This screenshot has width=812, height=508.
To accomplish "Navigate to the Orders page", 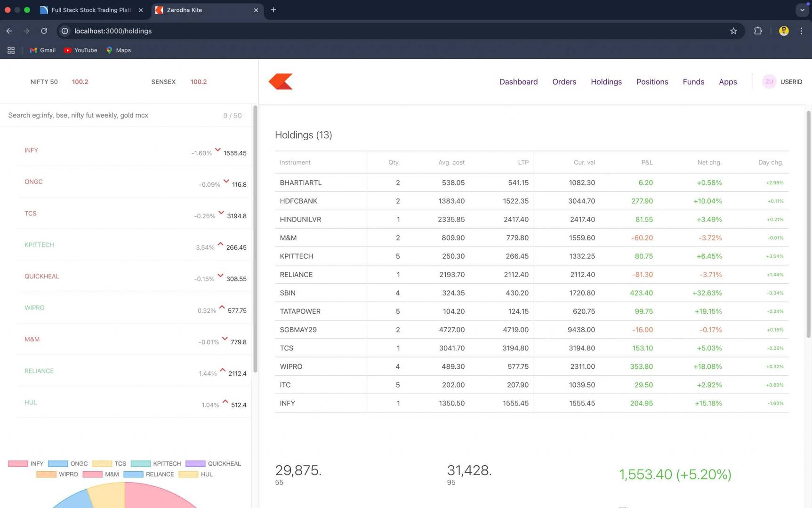I will click(x=564, y=81).
